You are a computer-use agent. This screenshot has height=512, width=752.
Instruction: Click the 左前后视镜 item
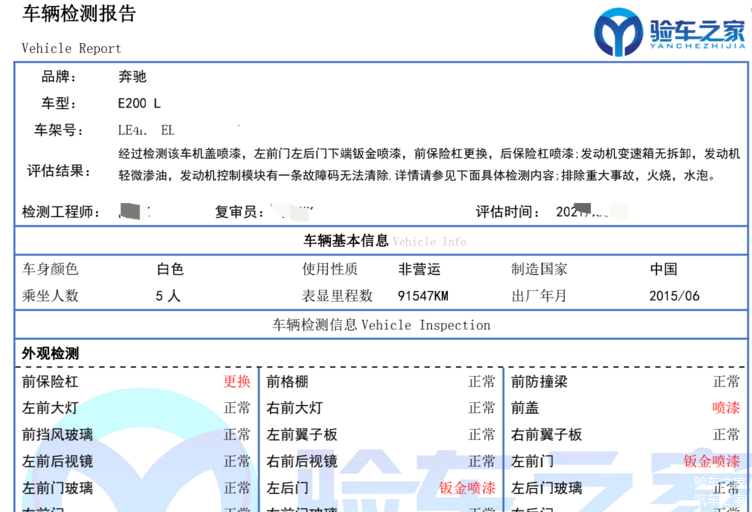click(57, 461)
